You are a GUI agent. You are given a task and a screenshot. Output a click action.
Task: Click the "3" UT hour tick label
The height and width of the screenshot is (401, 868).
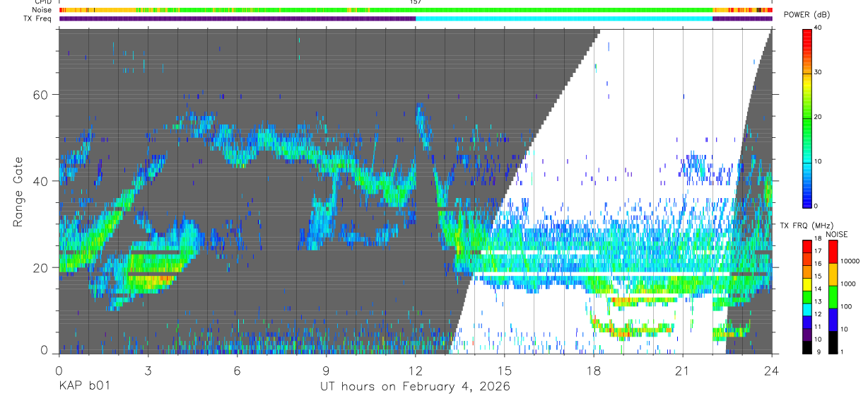click(x=148, y=370)
